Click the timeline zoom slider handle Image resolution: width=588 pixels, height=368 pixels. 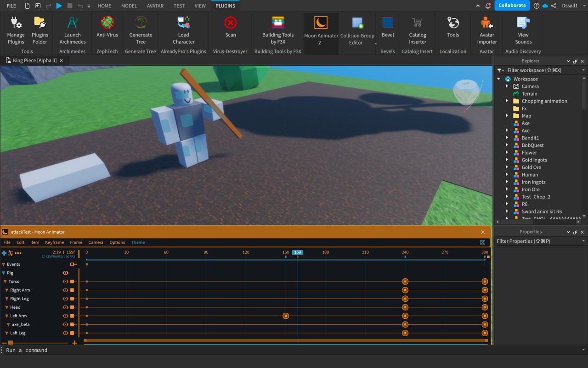coord(11,343)
